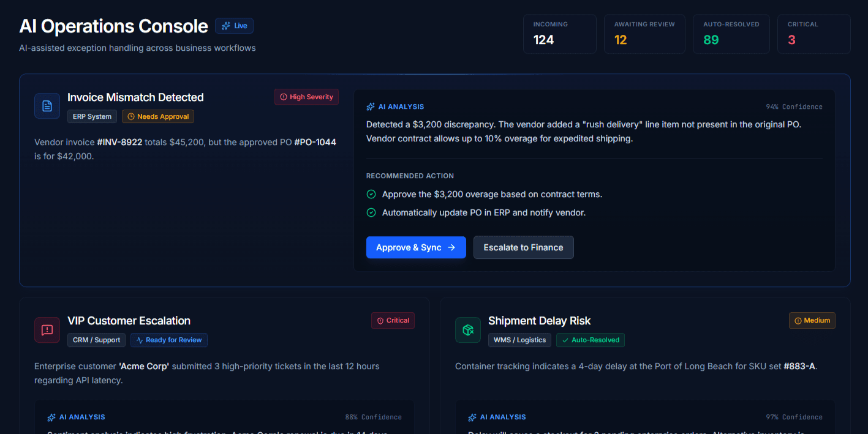The image size is (868, 434).
Task: Click the shipment package icon
Action: pos(467,329)
